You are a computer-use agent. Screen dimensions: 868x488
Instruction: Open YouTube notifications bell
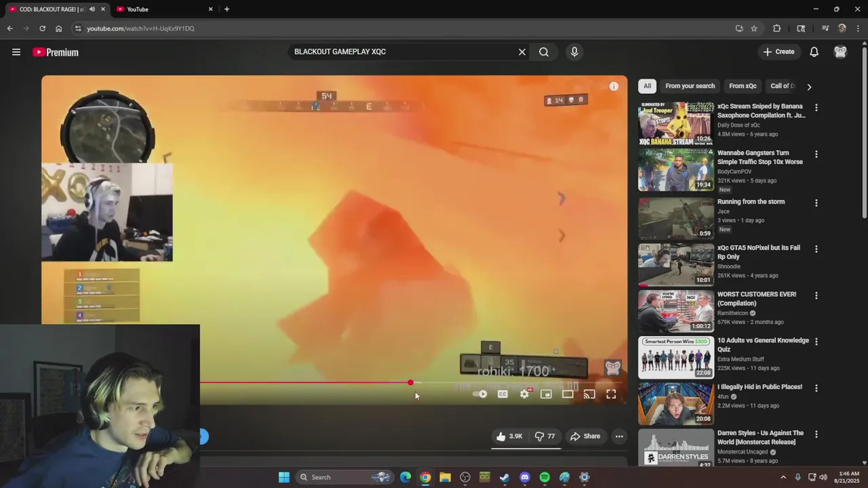(x=814, y=52)
